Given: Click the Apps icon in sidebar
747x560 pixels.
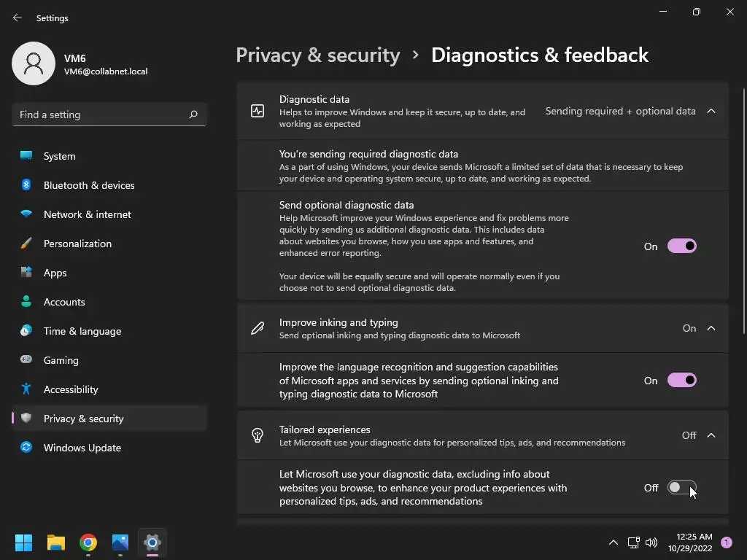Looking at the screenshot, I should click(x=26, y=273).
